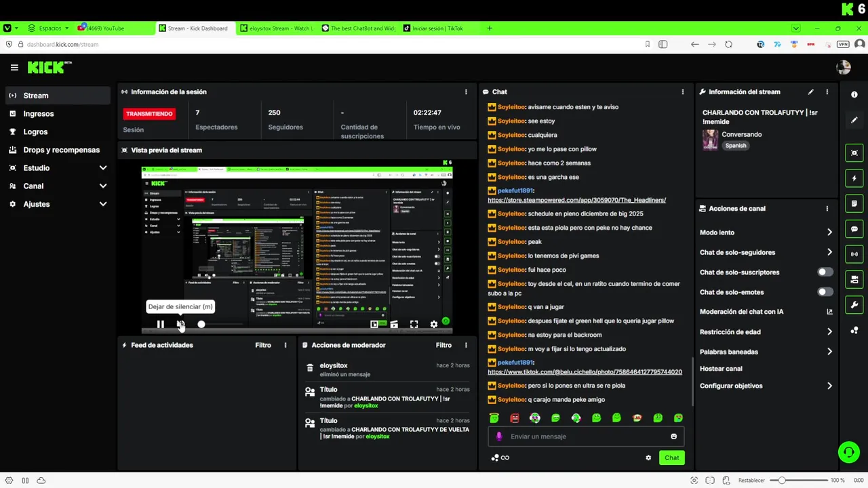Screen dimensions: 868x488
Task: Toggle the browser VPN button
Action: point(843,44)
